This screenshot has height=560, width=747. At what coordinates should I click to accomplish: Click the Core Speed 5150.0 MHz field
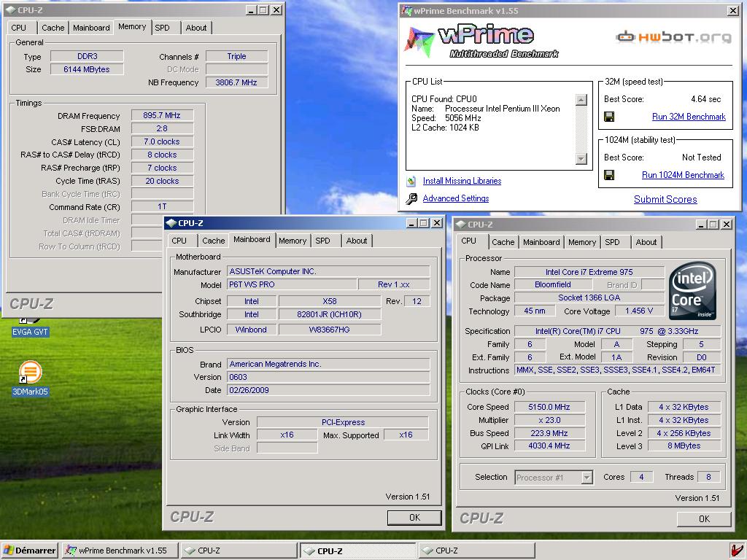tap(549, 407)
